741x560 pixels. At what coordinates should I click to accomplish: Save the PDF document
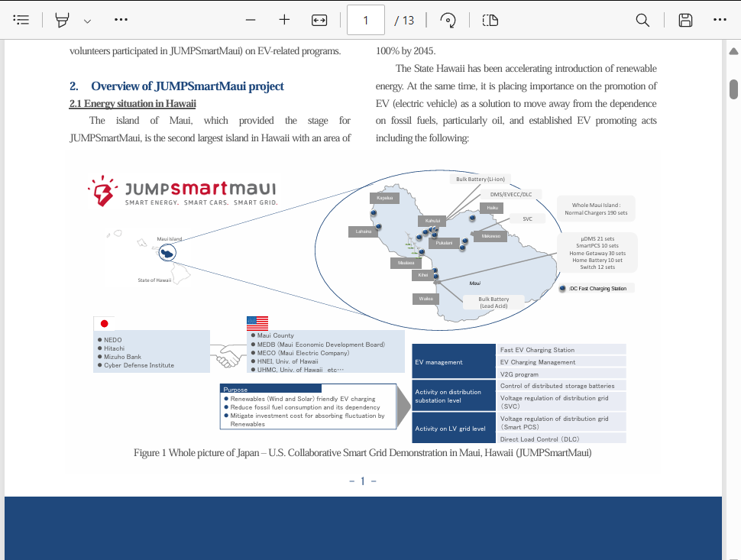tap(685, 20)
